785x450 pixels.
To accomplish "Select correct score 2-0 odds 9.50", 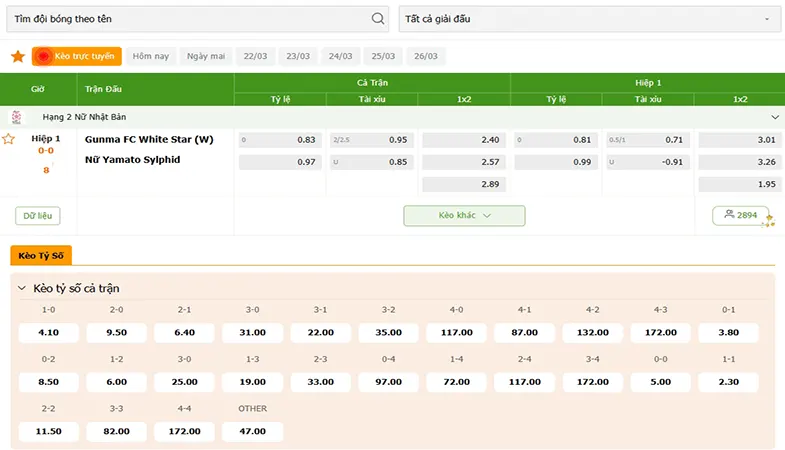I will click(x=117, y=332).
